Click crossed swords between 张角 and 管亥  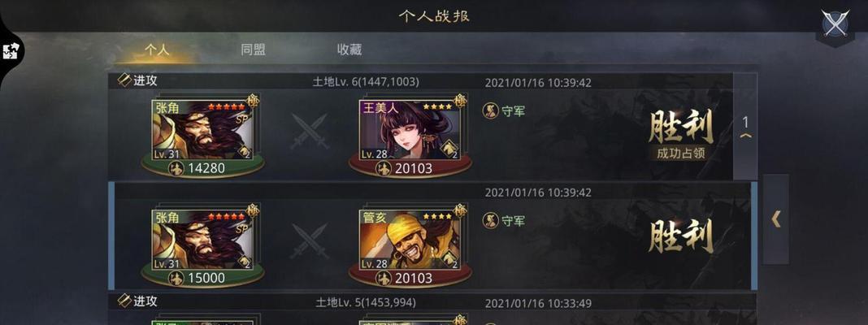[310, 240]
